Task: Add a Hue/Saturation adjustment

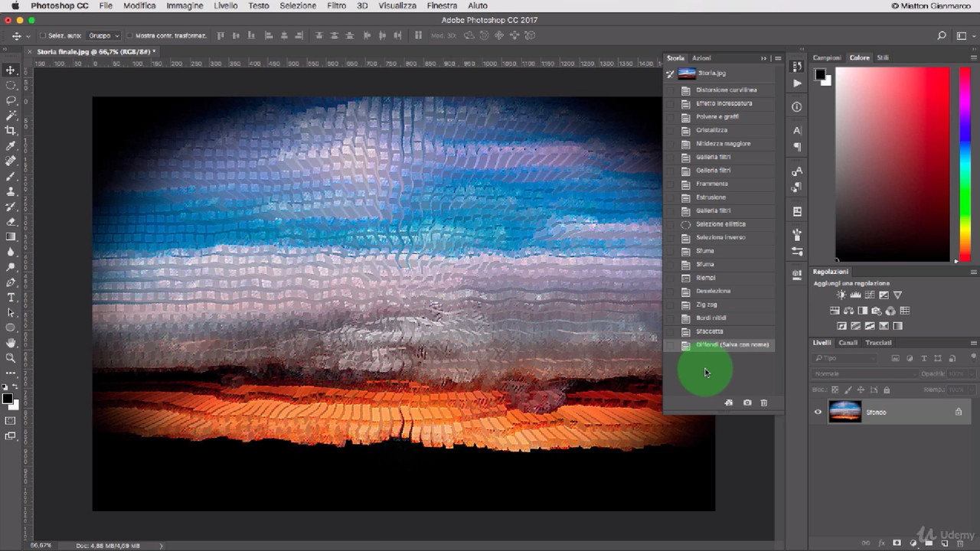Action: [x=835, y=311]
